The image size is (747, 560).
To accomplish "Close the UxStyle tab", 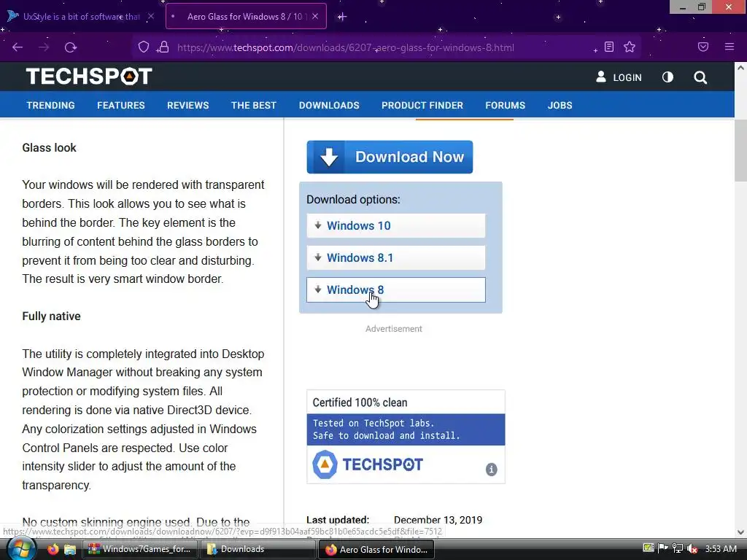I will click(151, 16).
